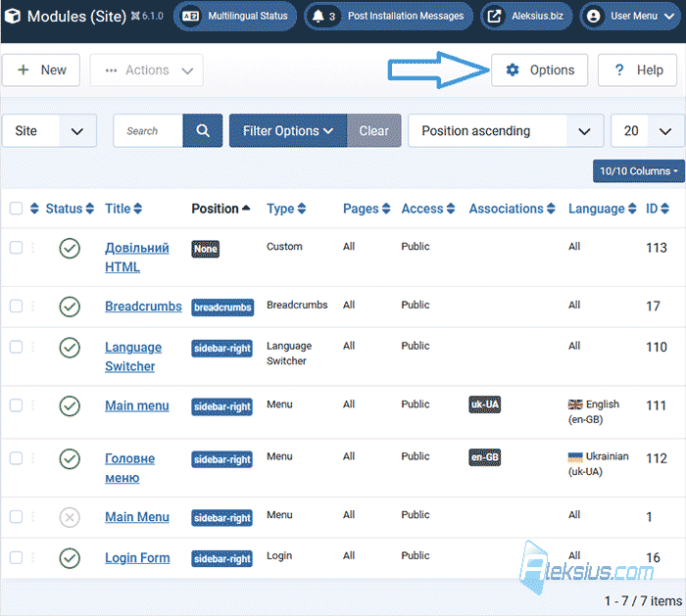Image resolution: width=686 pixels, height=616 pixels.
Task: Click the Post Installation Messages button
Action: tap(388, 17)
